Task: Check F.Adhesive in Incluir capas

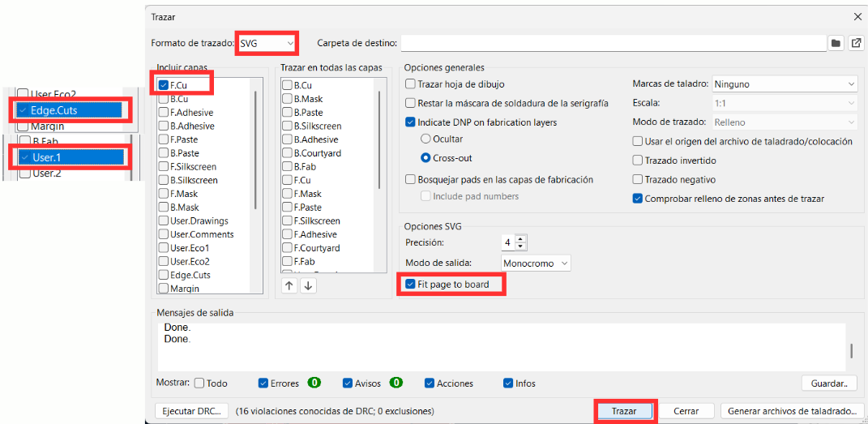Action: (164, 113)
